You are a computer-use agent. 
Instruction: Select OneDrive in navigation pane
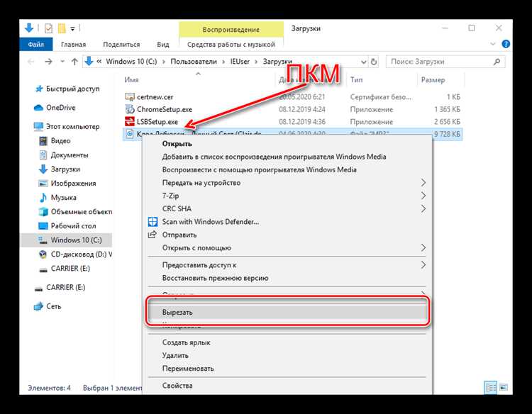point(55,108)
